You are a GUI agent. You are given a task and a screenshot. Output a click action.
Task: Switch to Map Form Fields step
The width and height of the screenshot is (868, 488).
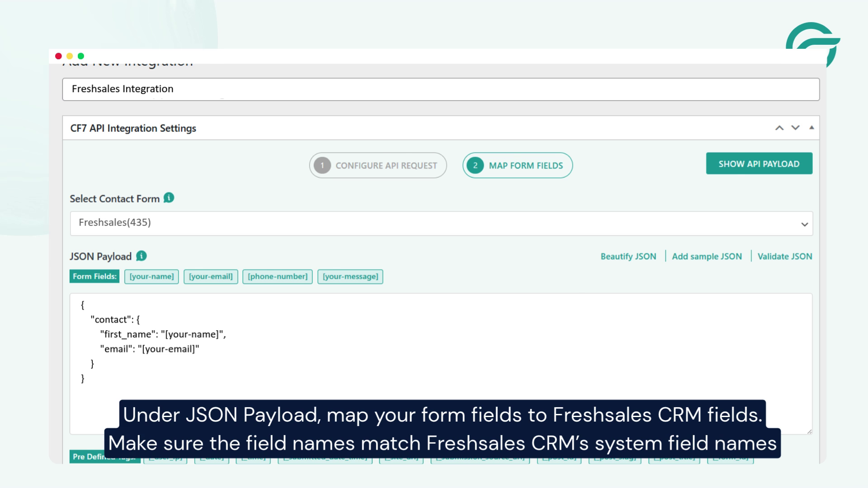click(x=518, y=165)
